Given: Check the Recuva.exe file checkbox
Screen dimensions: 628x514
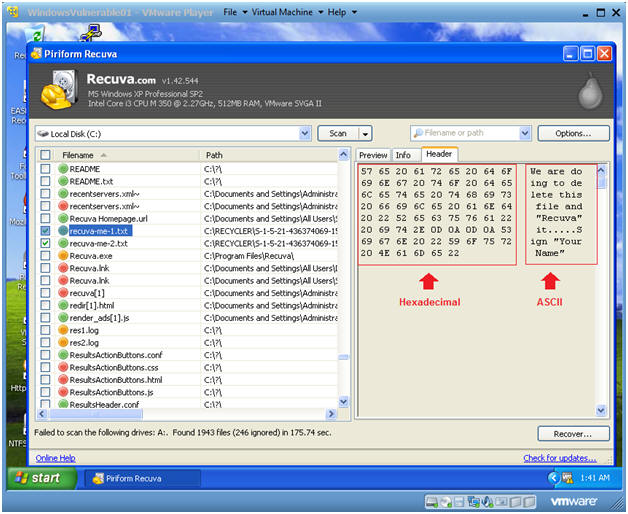Looking at the screenshot, I should tap(45, 256).
